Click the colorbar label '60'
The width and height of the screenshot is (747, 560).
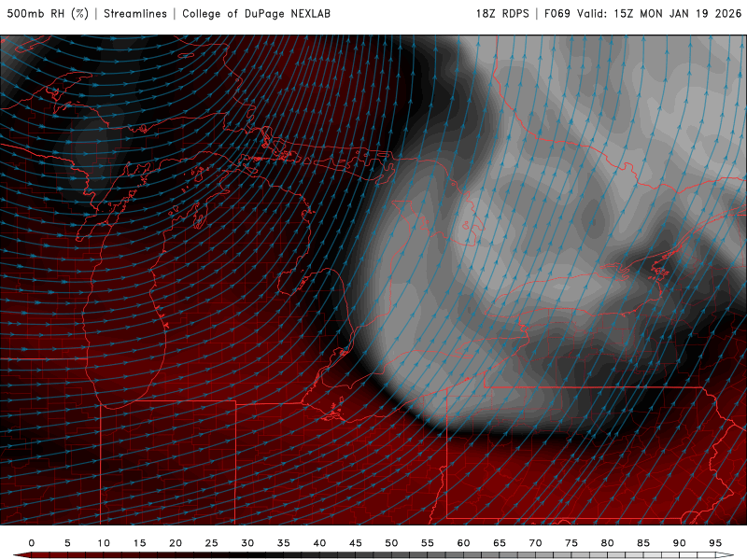tap(463, 543)
